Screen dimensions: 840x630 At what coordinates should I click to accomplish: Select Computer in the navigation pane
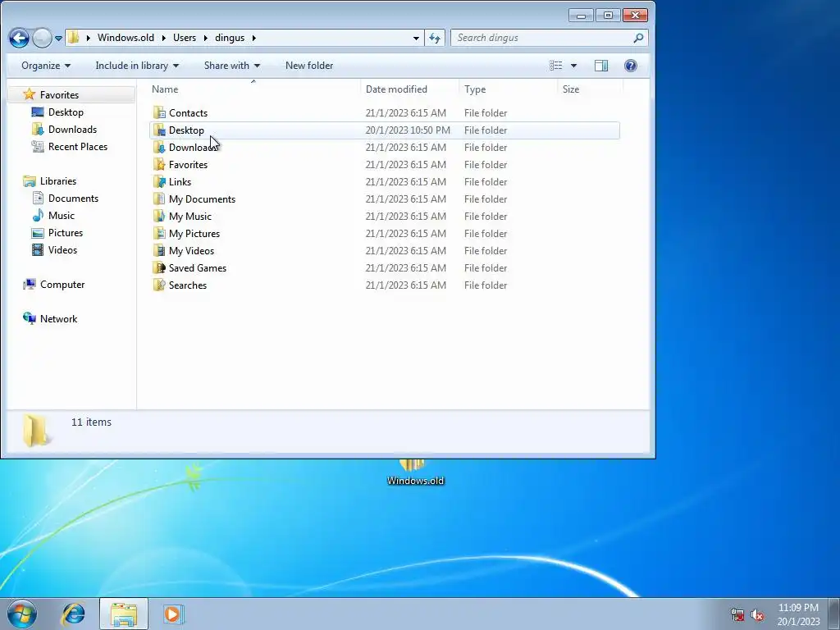(62, 285)
